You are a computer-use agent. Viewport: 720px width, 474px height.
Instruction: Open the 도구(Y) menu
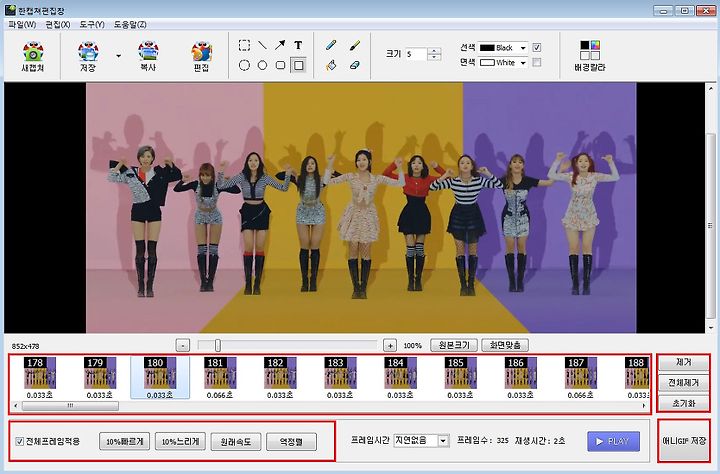coord(92,24)
